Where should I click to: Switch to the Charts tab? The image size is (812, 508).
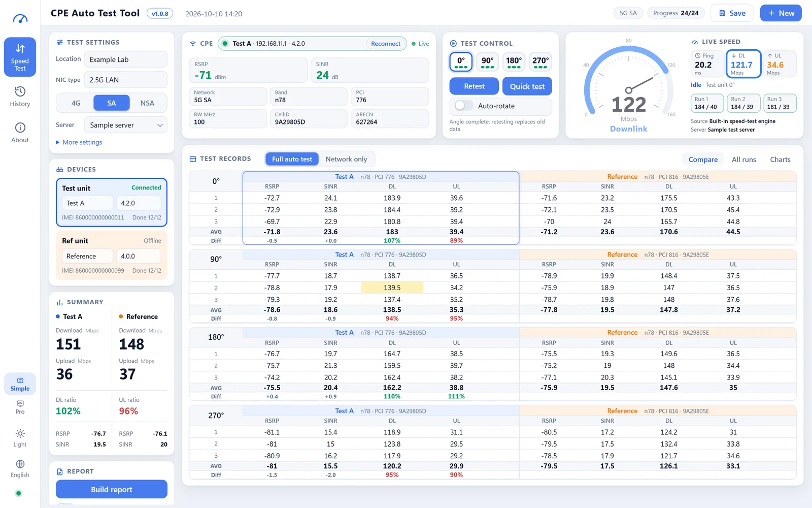(x=780, y=160)
